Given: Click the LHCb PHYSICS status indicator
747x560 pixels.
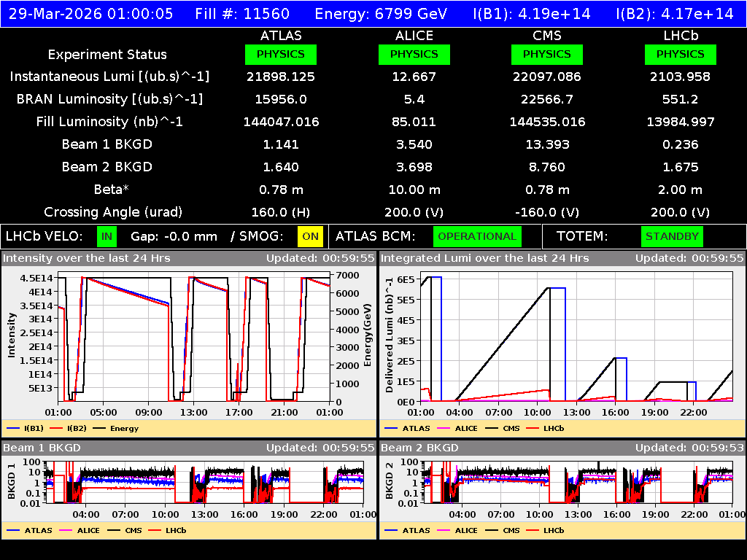Looking at the screenshot, I should (680, 54).
